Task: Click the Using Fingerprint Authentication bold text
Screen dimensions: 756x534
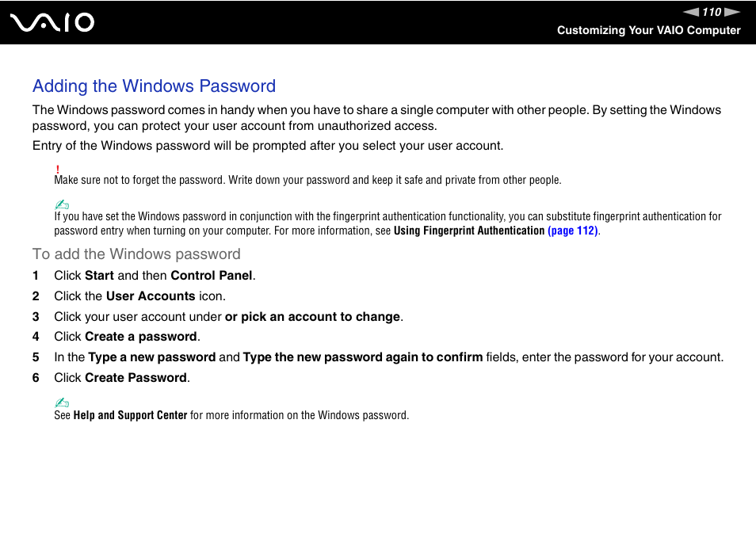Action: pos(469,231)
